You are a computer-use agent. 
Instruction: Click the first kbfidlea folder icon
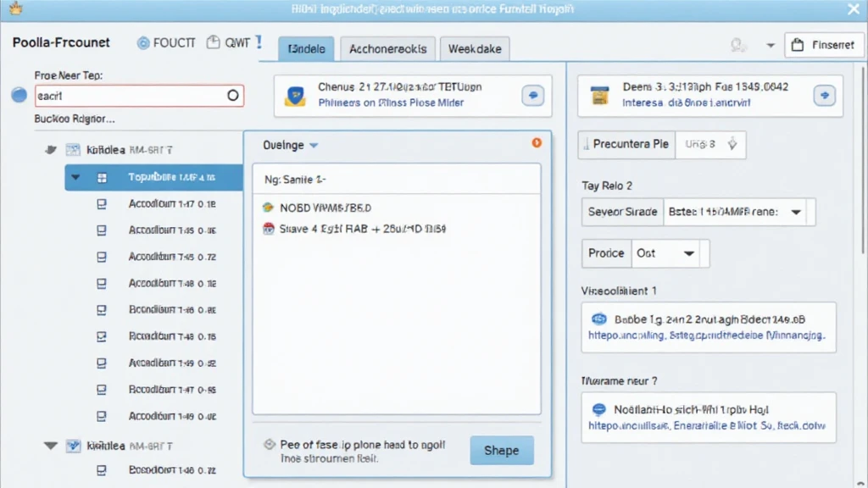(x=73, y=149)
